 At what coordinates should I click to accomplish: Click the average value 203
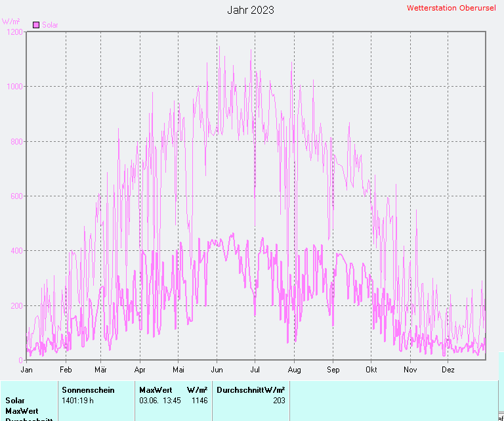pyautogui.click(x=279, y=401)
